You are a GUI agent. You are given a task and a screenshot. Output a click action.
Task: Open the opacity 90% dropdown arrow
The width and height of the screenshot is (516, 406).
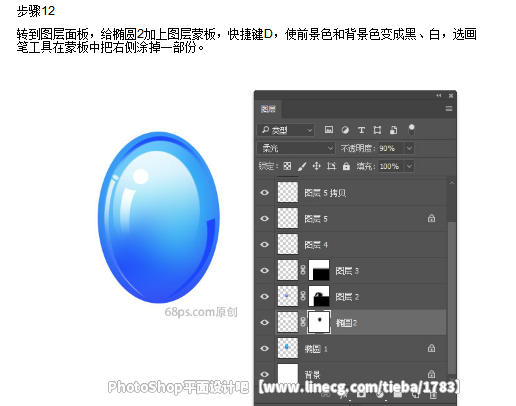click(x=409, y=148)
